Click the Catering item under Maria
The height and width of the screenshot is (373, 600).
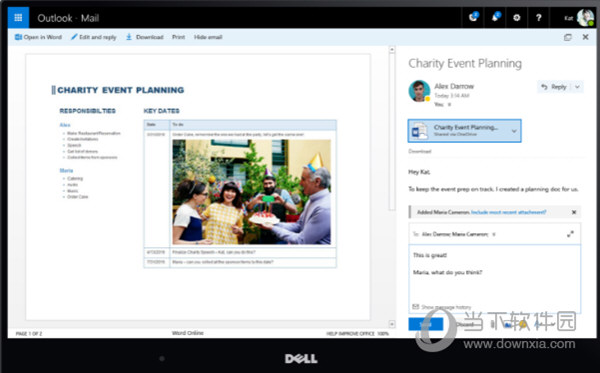click(x=75, y=178)
